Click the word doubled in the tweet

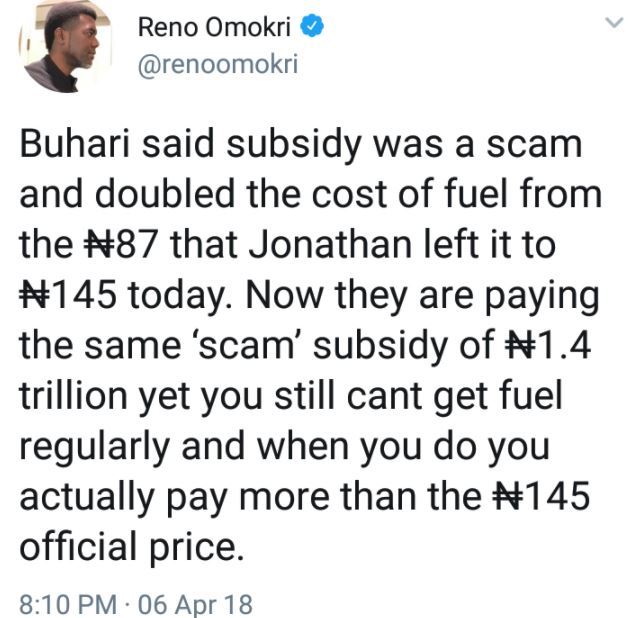coord(165,194)
